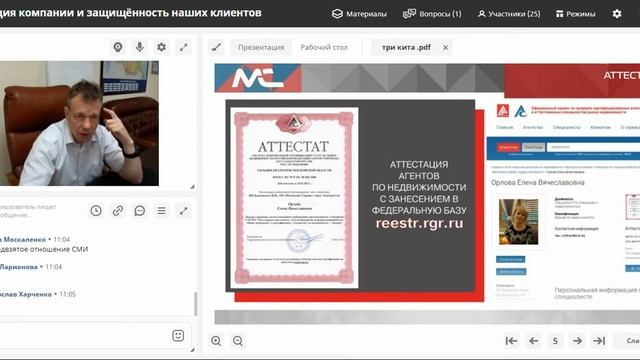
Task: Show the Участники (25) list
Action: click(509, 14)
